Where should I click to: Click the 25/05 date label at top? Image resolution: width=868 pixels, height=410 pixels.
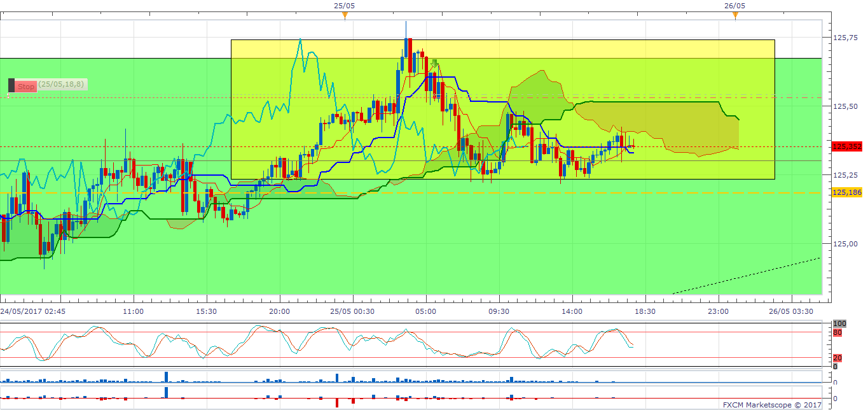(x=345, y=5)
